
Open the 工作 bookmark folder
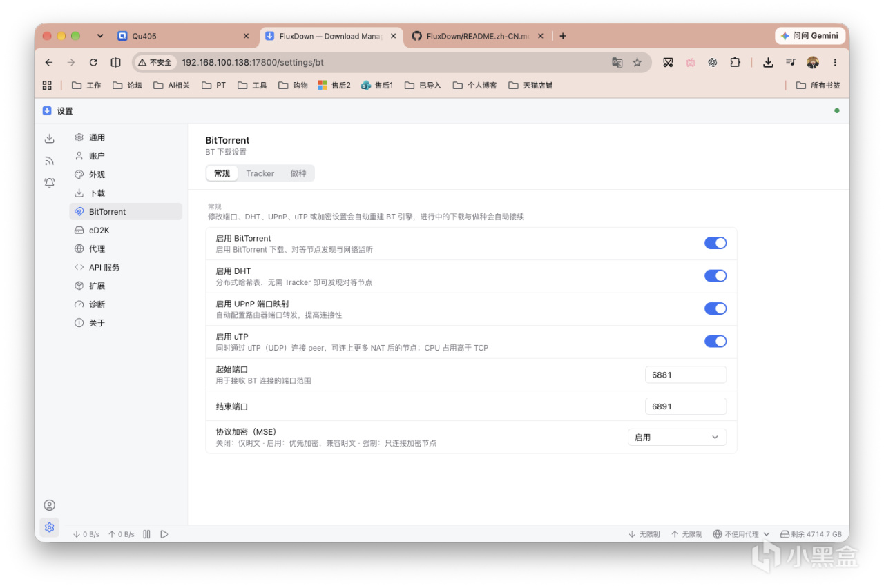pos(86,86)
